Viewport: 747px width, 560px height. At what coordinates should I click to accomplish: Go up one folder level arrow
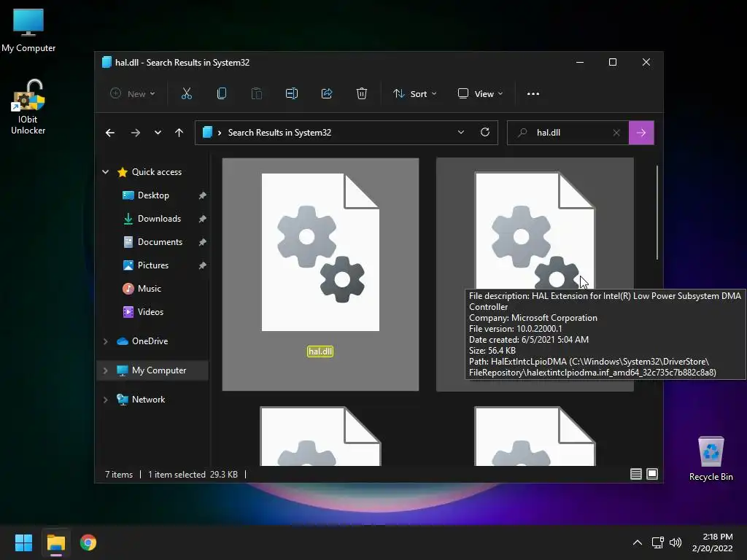(x=179, y=133)
